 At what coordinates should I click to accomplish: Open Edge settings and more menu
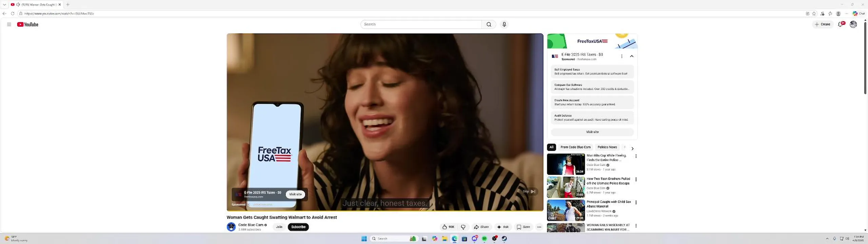coord(846,14)
